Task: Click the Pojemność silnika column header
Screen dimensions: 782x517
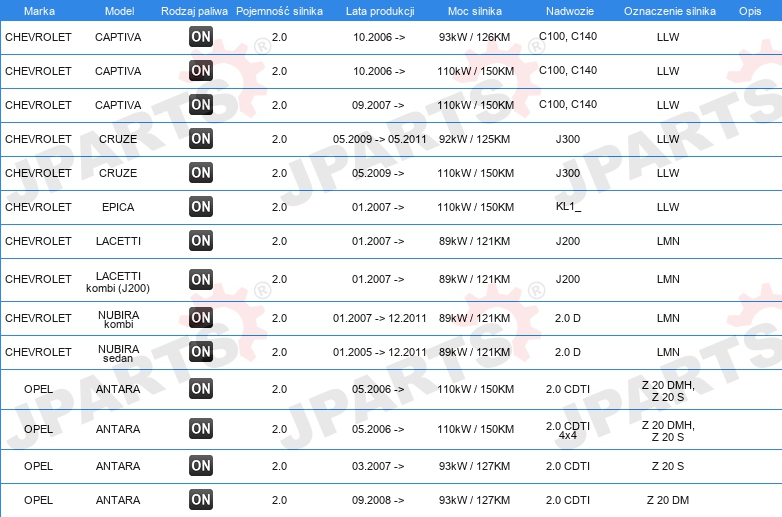Action: tap(279, 11)
